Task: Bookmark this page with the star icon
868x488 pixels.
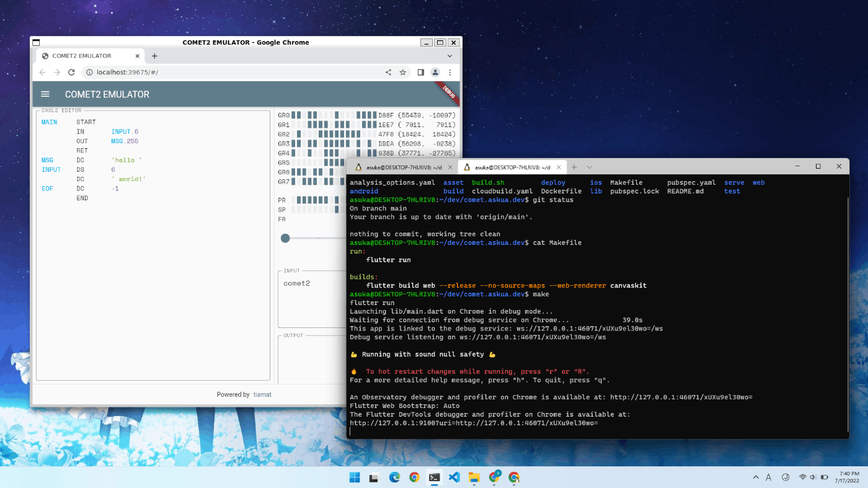Action: point(402,73)
